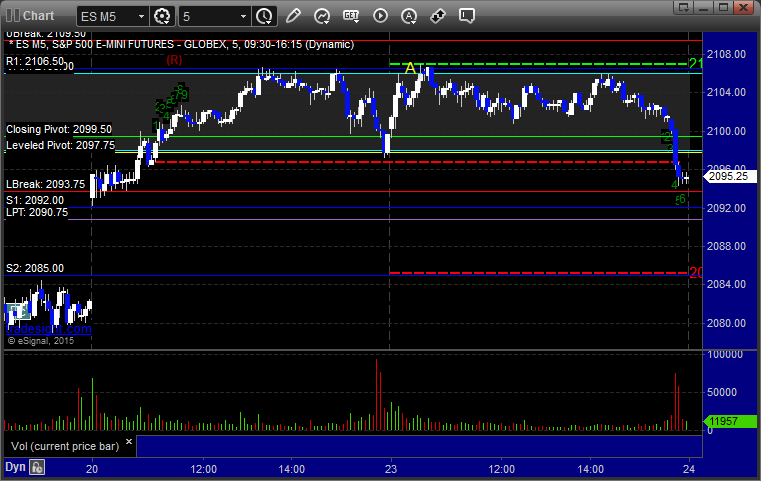
Task: Click the S1: 2092.00 label
Action: pos(34,200)
